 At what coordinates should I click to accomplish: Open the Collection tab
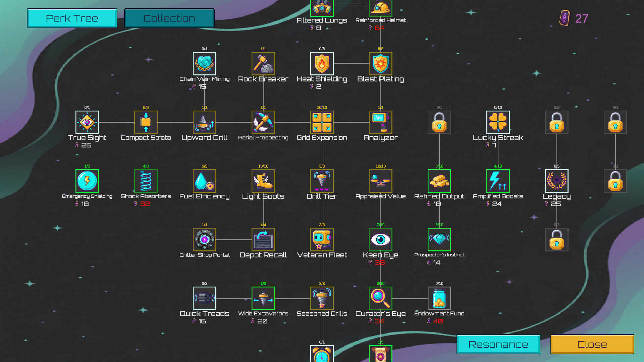(169, 18)
